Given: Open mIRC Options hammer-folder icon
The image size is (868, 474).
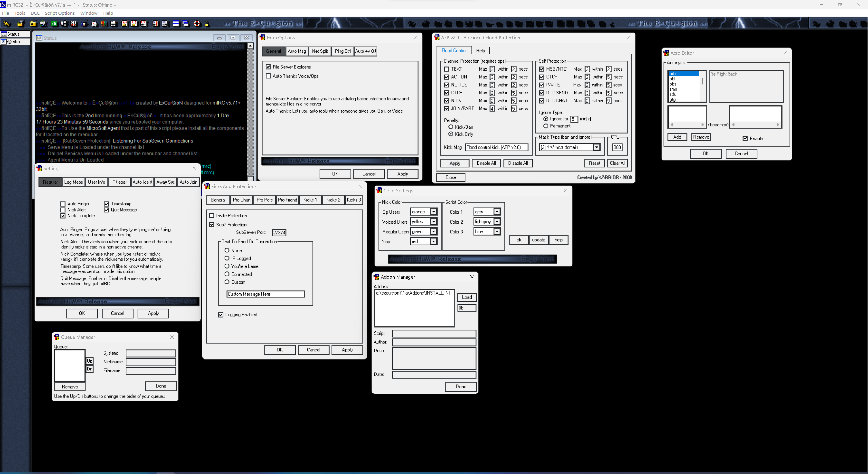Looking at the screenshot, I should [21, 24].
